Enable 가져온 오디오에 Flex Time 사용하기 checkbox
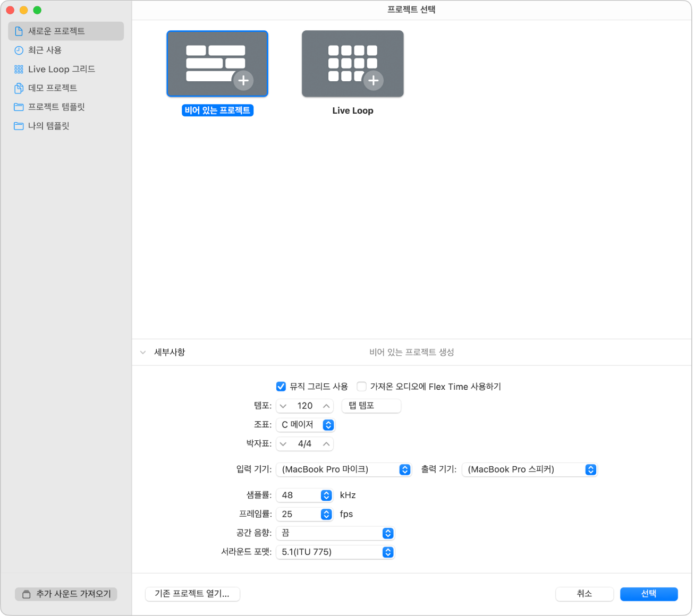 click(361, 387)
